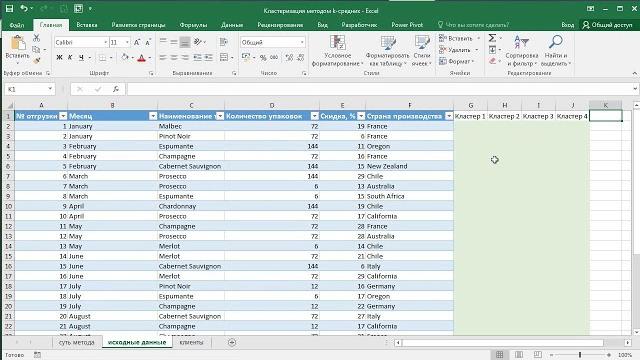Open the Формулы ribbon tab
The height and width of the screenshot is (360, 640).
point(193,25)
